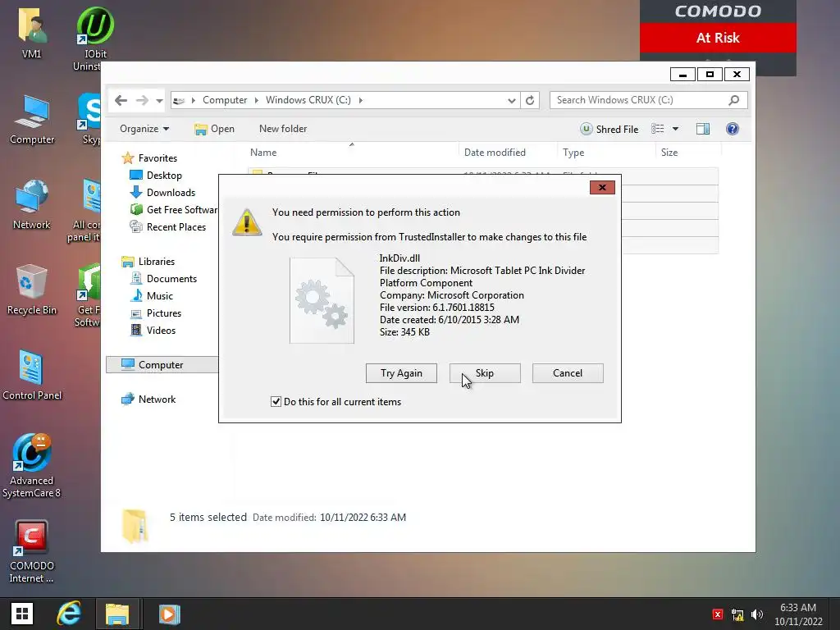Open network tray icon
Screen dimensions: 840x630
[737, 615]
